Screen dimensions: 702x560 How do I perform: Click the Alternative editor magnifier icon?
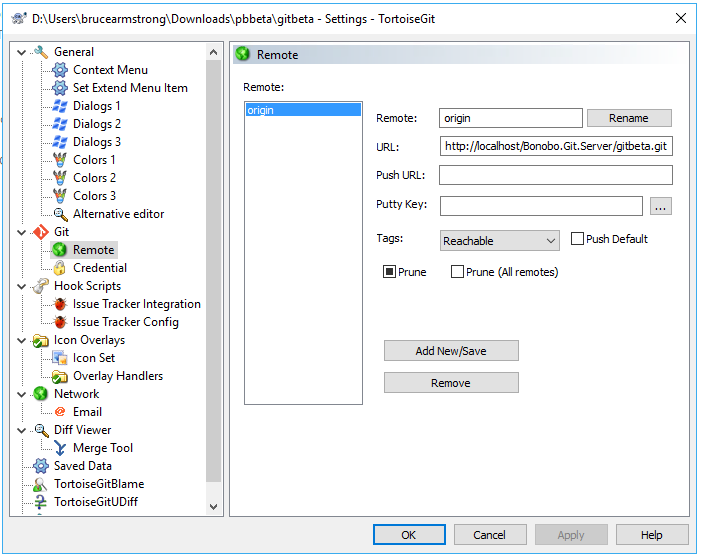click(x=60, y=214)
